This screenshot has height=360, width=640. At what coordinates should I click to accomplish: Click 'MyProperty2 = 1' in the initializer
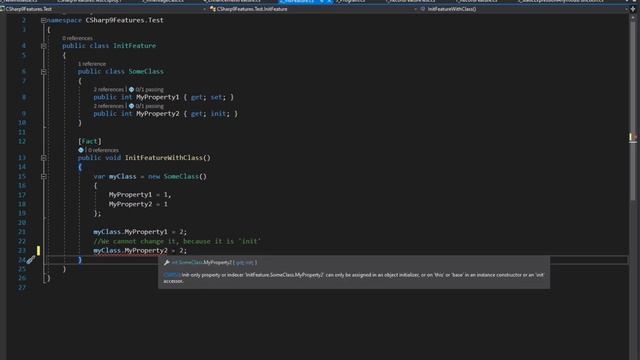138,204
